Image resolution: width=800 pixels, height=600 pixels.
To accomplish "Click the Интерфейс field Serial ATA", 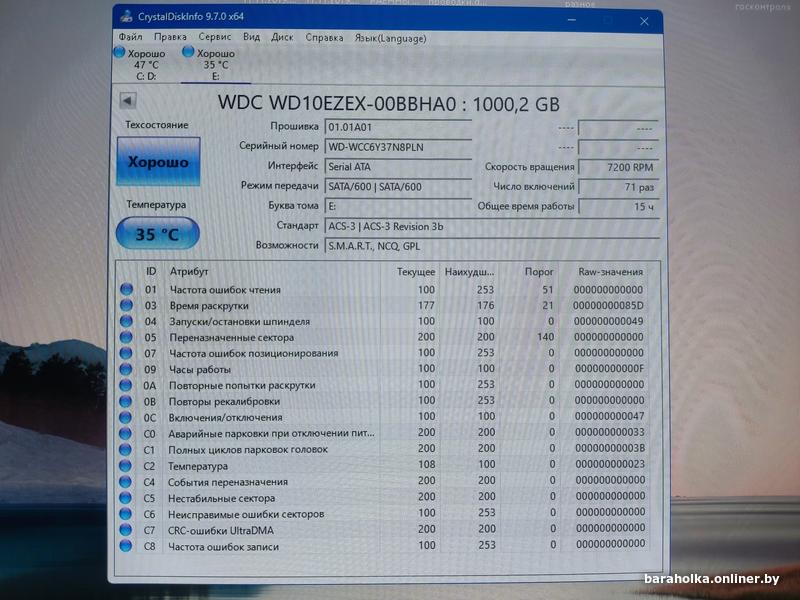I will pos(397,167).
